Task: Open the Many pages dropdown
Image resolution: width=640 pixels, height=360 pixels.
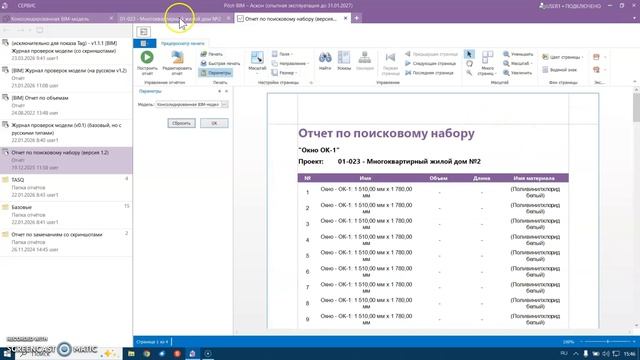Action: coord(487,63)
